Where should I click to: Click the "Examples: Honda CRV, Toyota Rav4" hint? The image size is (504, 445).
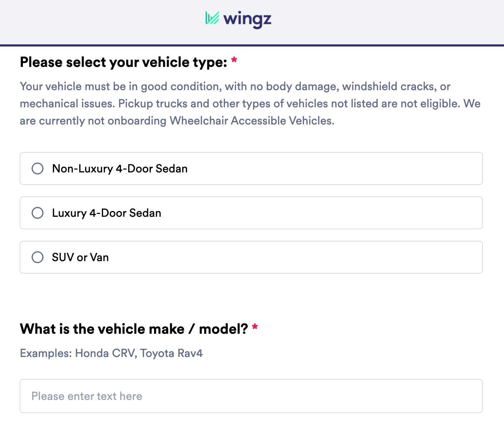(111, 353)
